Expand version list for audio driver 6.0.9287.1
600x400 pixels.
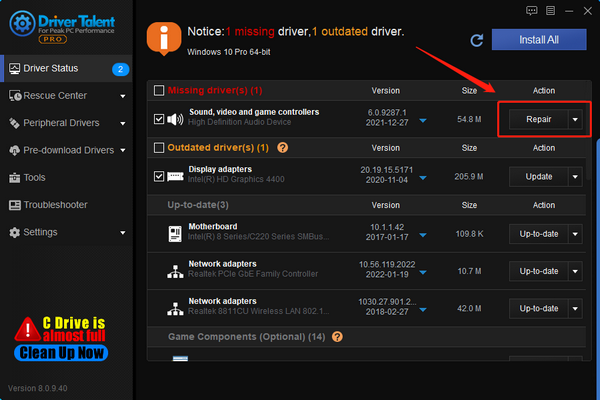[423, 121]
